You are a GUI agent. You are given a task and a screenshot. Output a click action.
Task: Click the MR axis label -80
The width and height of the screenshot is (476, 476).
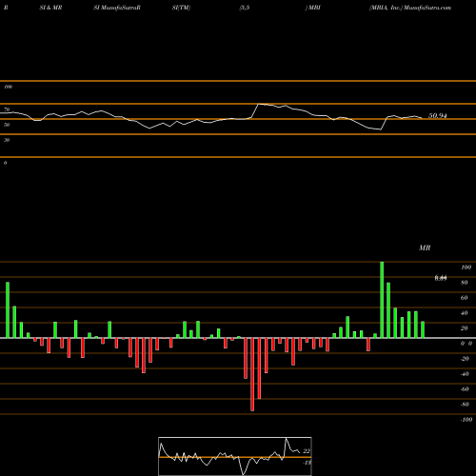pos(465,405)
